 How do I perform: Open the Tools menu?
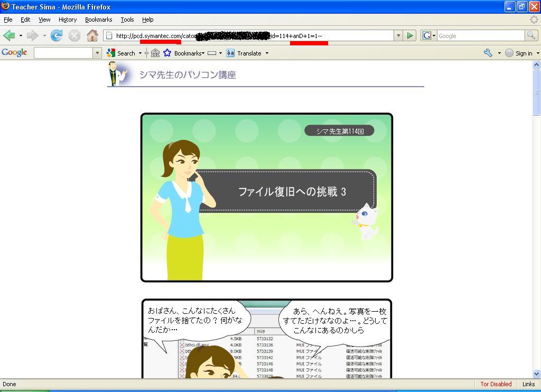(127, 20)
